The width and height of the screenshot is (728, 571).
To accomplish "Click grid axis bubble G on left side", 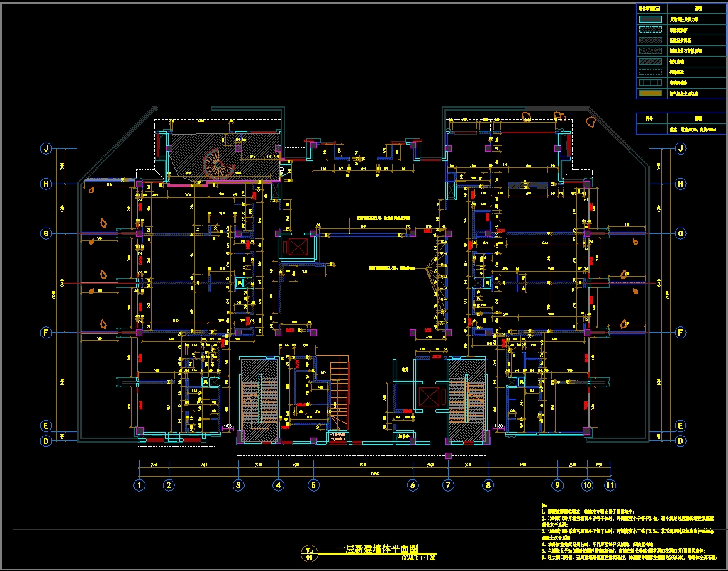I will click(45, 233).
